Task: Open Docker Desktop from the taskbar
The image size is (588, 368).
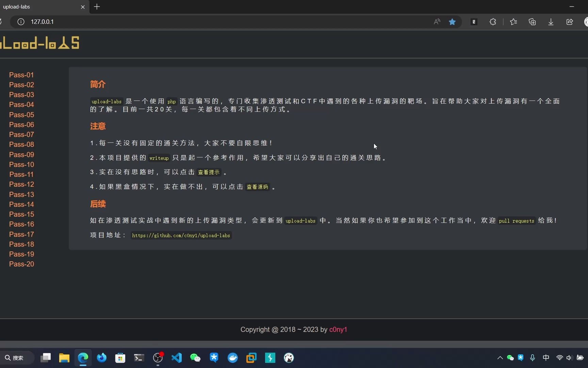Action: pos(233,358)
